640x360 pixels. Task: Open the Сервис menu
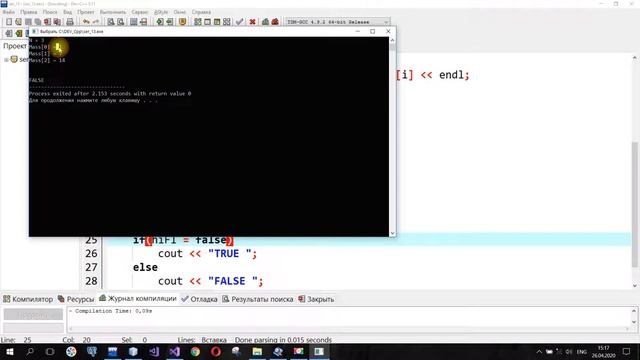coord(140,12)
